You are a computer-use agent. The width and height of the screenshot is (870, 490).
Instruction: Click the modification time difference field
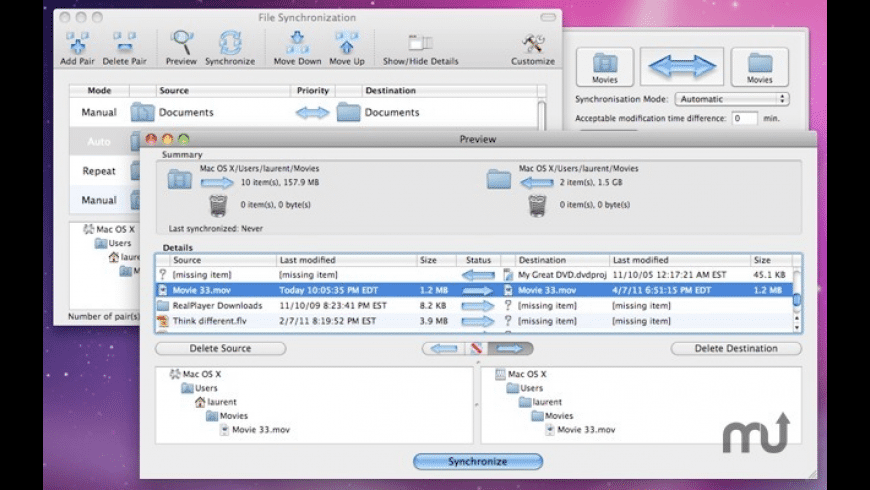[744, 118]
